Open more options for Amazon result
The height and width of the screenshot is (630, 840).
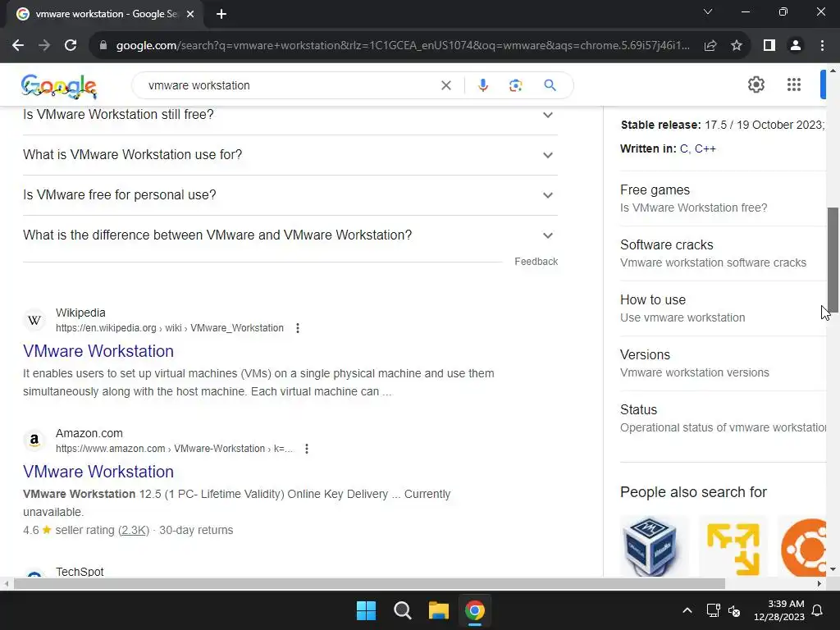(307, 449)
